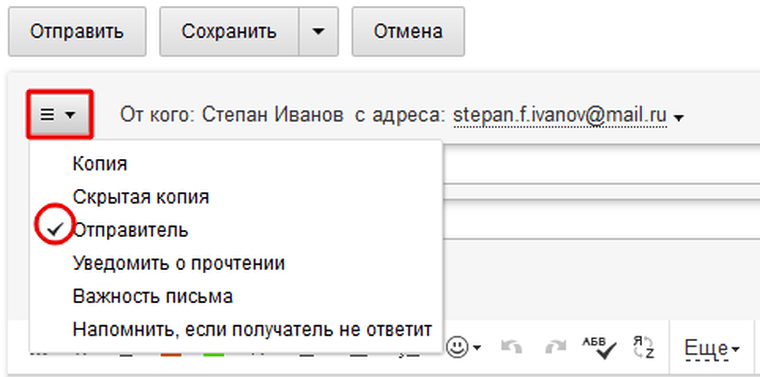The image size is (760, 377).
Task: Uncheck the Отправитель checkmark
Action: point(57,230)
